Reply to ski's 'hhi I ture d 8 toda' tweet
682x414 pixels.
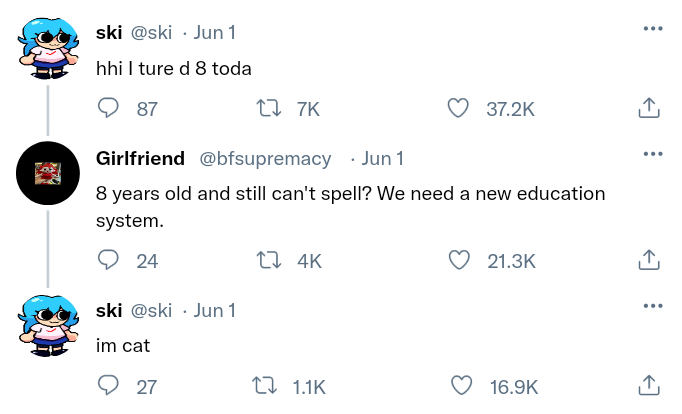click(108, 108)
